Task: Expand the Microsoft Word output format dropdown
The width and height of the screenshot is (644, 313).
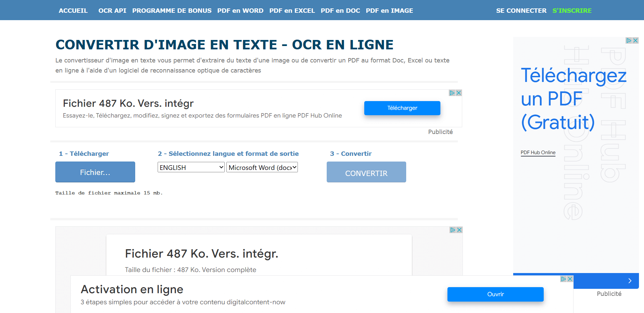Action: tap(262, 167)
